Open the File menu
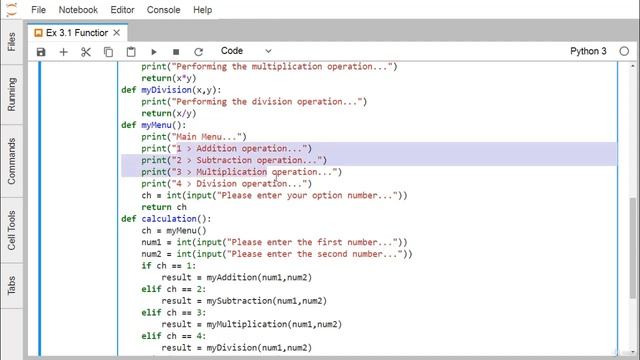The width and height of the screenshot is (640, 360). tap(38, 10)
